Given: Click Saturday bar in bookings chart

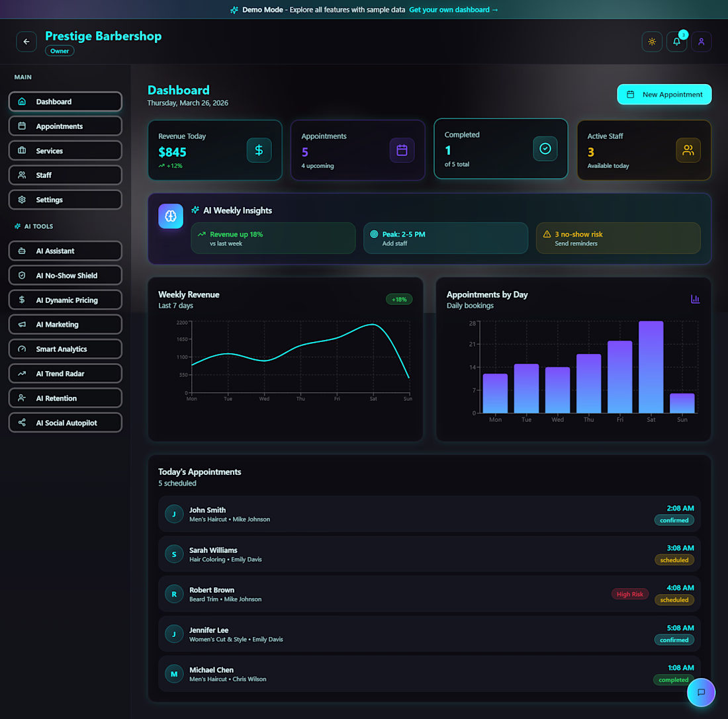Looking at the screenshot, I should point(651,366).
